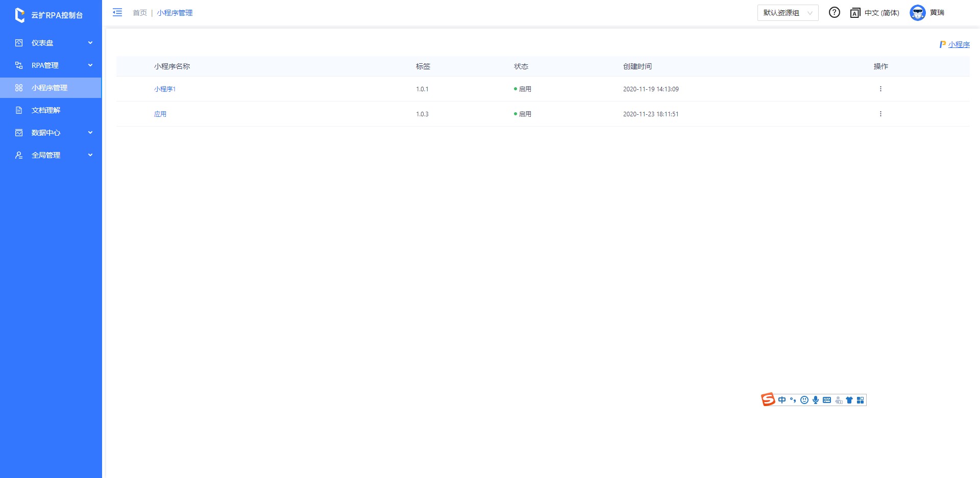980x478 pixels.
Task: Click the 文档理解 document icon in the sidebar
Action: 19,110
